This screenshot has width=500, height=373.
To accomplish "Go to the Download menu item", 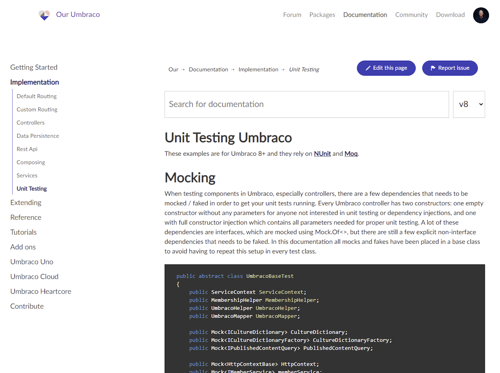I will pos(450,15).
